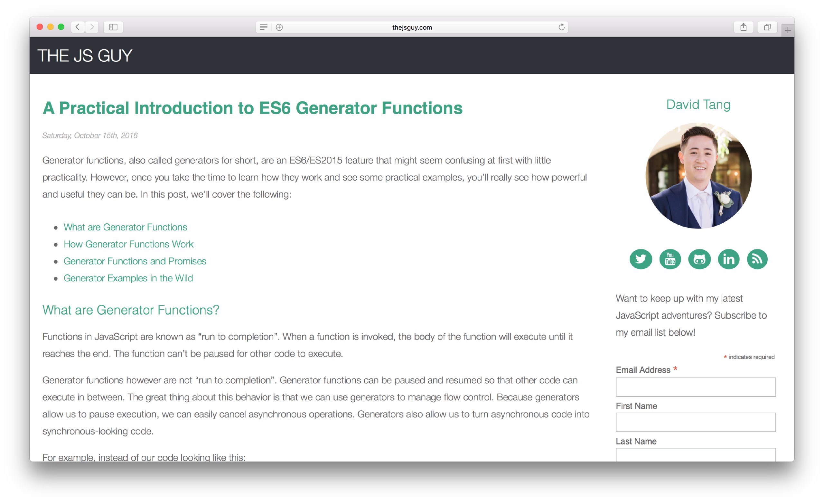824x504 pixels.
Task: Close the Safari window with red button
Action: pyautogui.click(x=40, y=27)
